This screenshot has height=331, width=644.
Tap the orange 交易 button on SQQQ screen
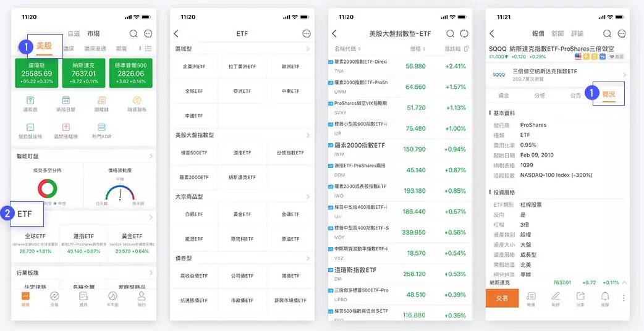pos(502,298)
